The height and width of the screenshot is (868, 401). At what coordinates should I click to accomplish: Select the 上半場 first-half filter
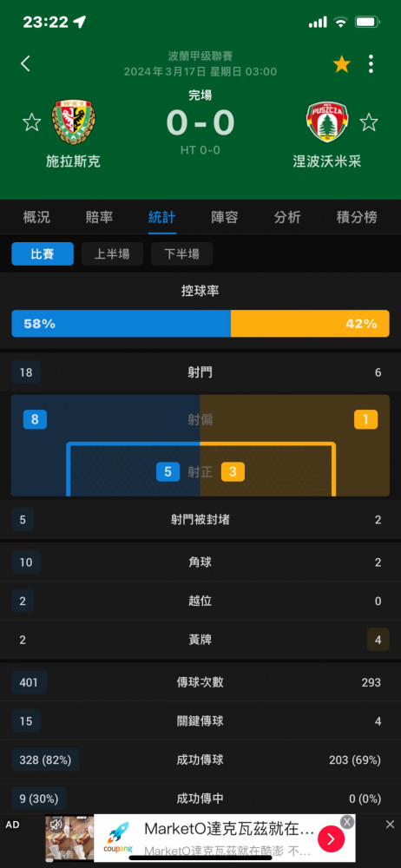click(112, 254)
